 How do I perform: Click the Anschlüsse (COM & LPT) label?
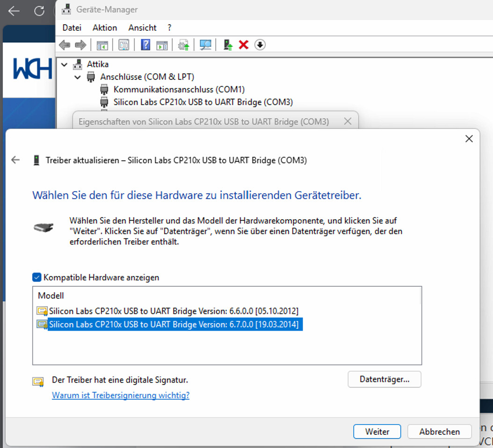[x=147, y=77]
